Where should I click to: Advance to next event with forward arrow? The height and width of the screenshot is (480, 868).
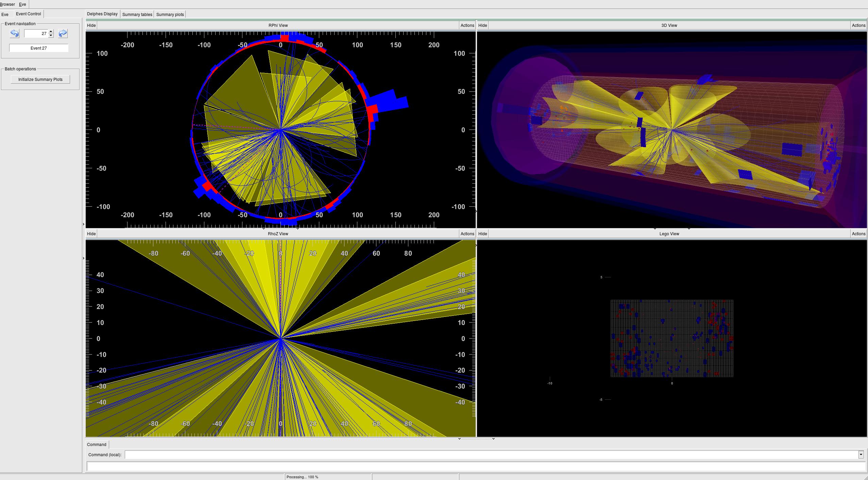tap(63, 33)
